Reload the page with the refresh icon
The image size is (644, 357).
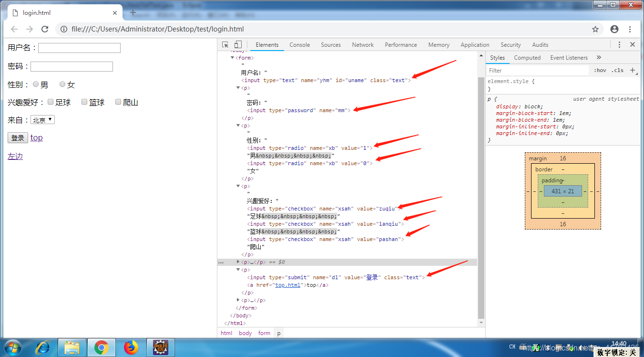pyautogui.click(x=45, y=29)
